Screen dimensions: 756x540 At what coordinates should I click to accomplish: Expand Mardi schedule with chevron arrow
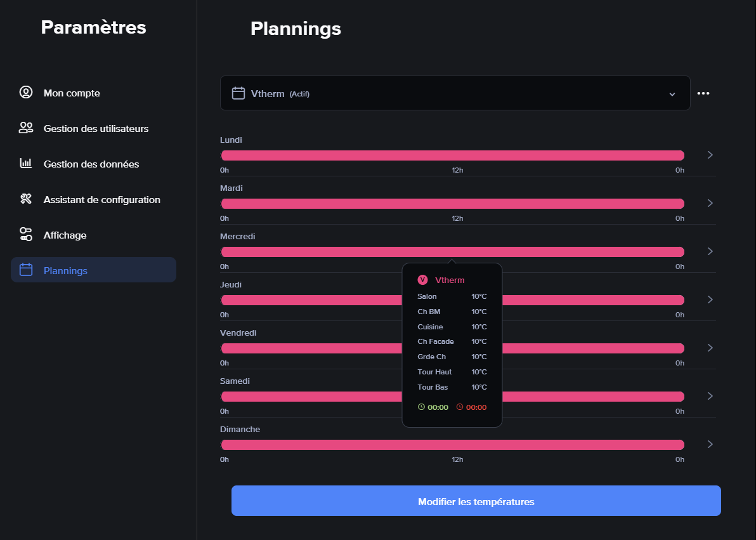point(710,203)
